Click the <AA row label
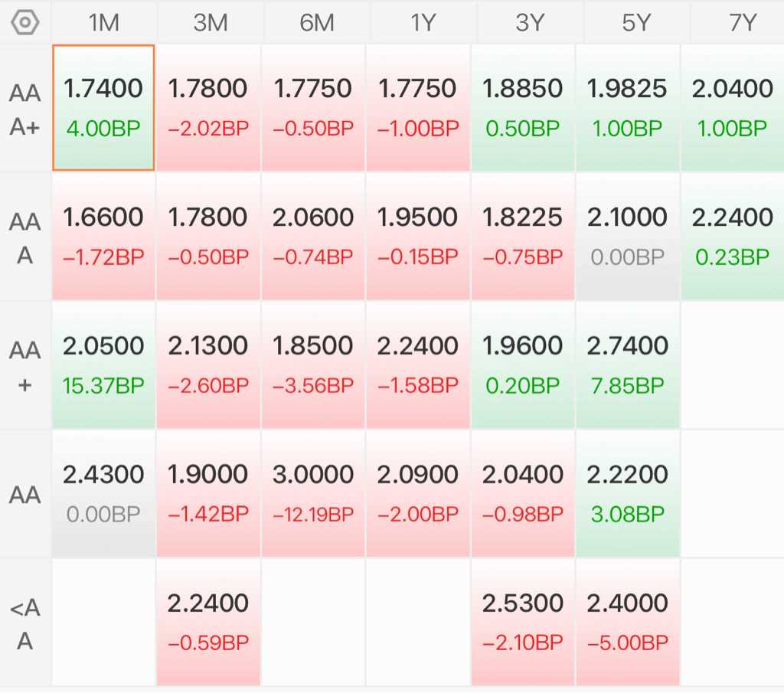 point(25,623)
